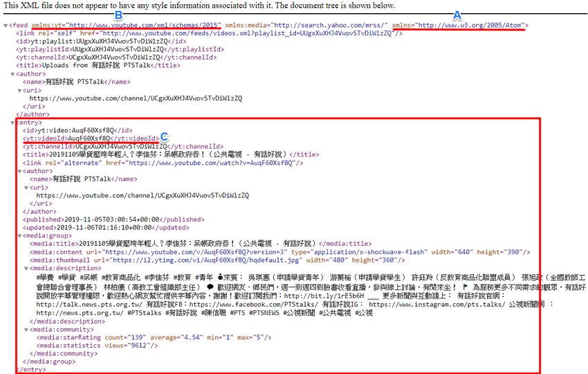Click the closing media:description tag
588x374 pixels.
click(68, 321)
